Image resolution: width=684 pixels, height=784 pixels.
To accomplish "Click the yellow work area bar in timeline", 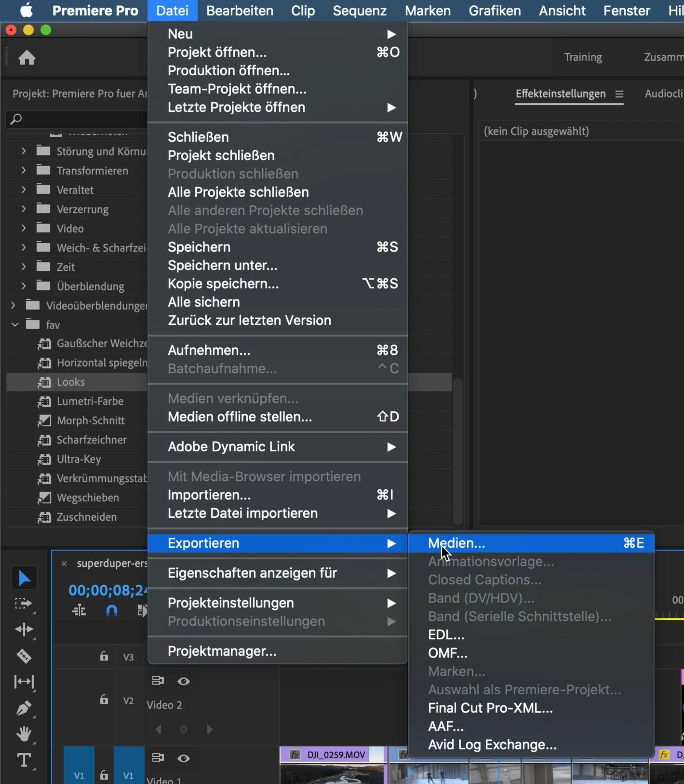I will tap(669, 618).
